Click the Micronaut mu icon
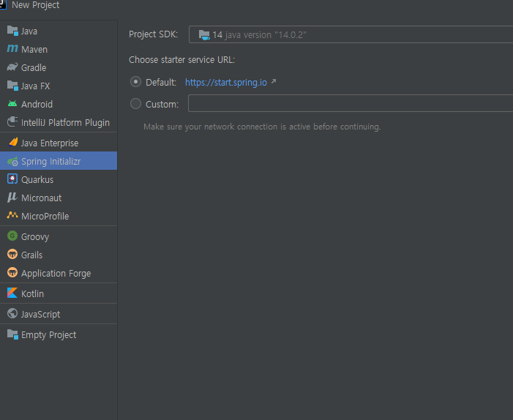 tap(12, 198)
